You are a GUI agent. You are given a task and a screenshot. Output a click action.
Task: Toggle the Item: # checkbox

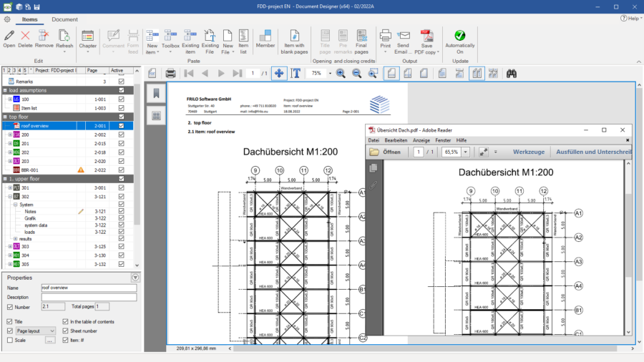tap(65, 340)
